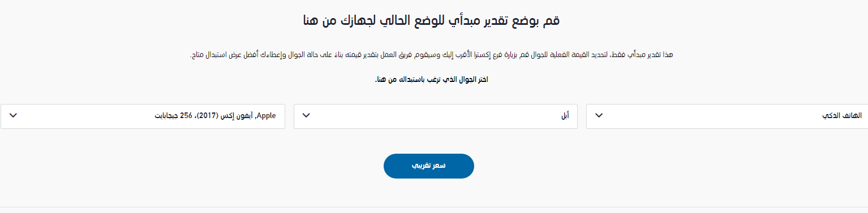Open the device type dropdown الهاتف الذكي

pyautogui.click(x=727, y=116)
